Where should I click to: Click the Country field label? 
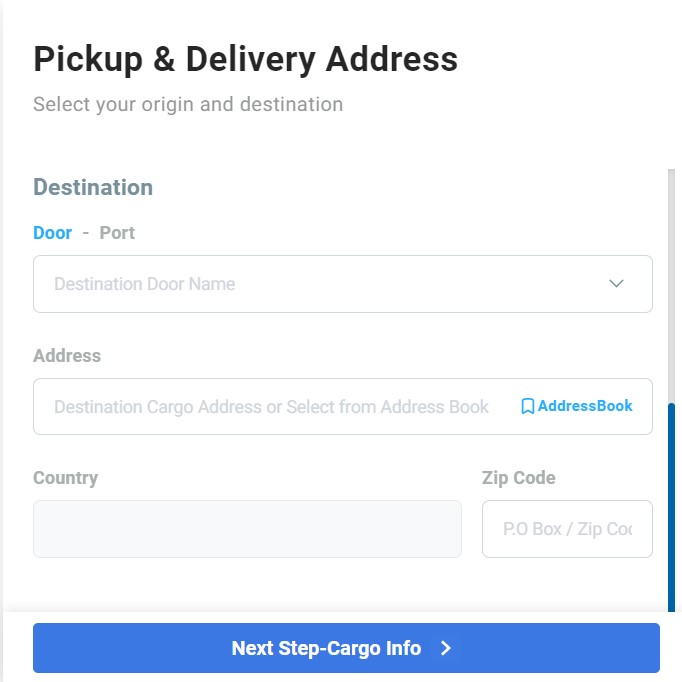66,478
